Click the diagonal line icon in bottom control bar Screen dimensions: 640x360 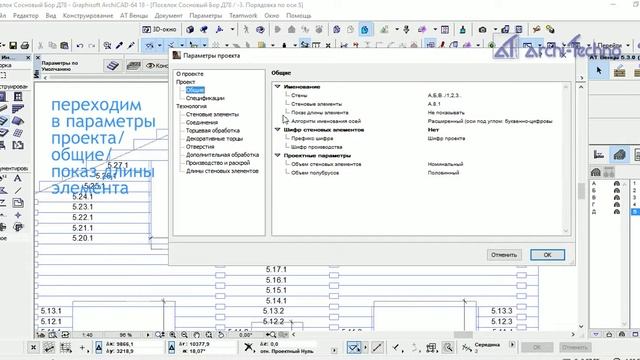click(377, 348)
